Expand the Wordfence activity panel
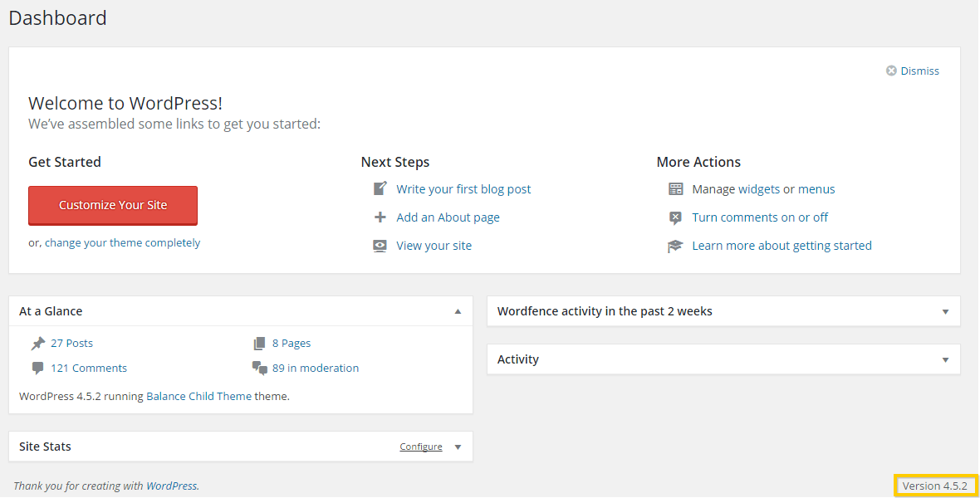Screen dimensions: 980x498 click(x=945, y=311)
